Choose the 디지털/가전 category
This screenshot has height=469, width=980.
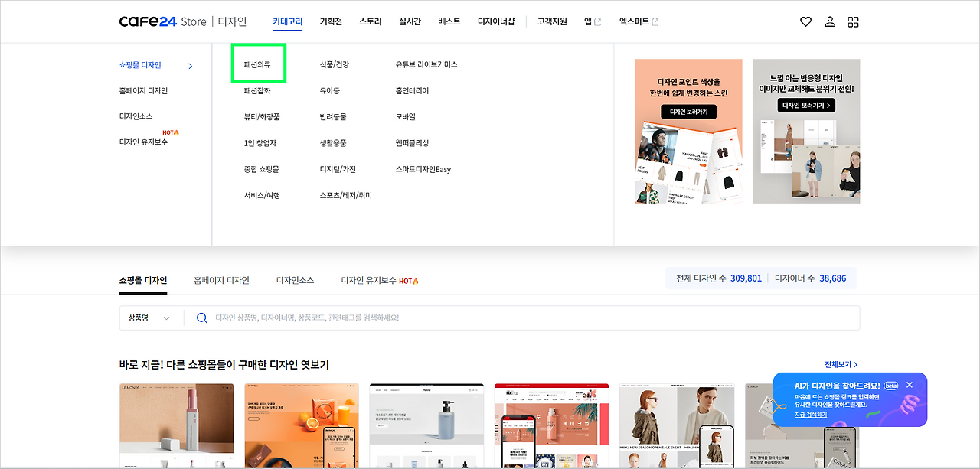(338, 169)
